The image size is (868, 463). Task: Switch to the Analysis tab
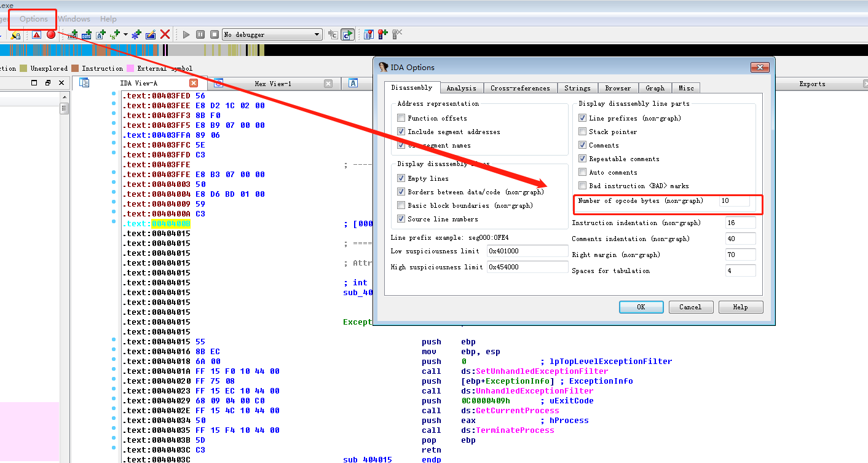(462, 88)
